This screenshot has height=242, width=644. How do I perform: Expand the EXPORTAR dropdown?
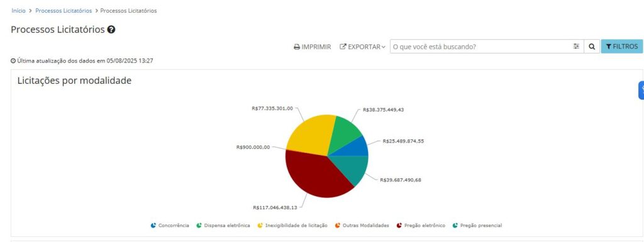click(363, 47)
